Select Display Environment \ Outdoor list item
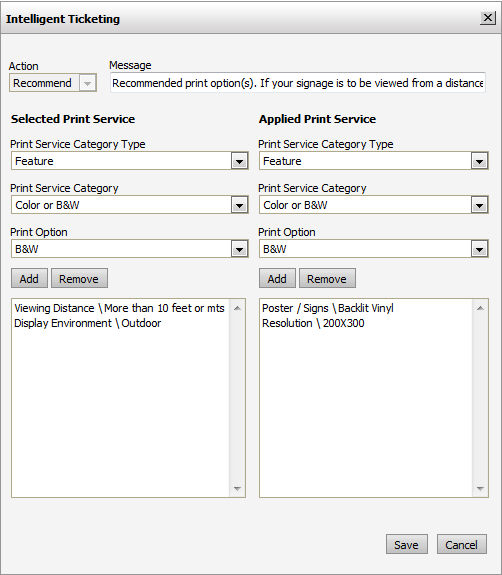Image resolution: width=502 pixels, height=575 pixels. [87, 323]
